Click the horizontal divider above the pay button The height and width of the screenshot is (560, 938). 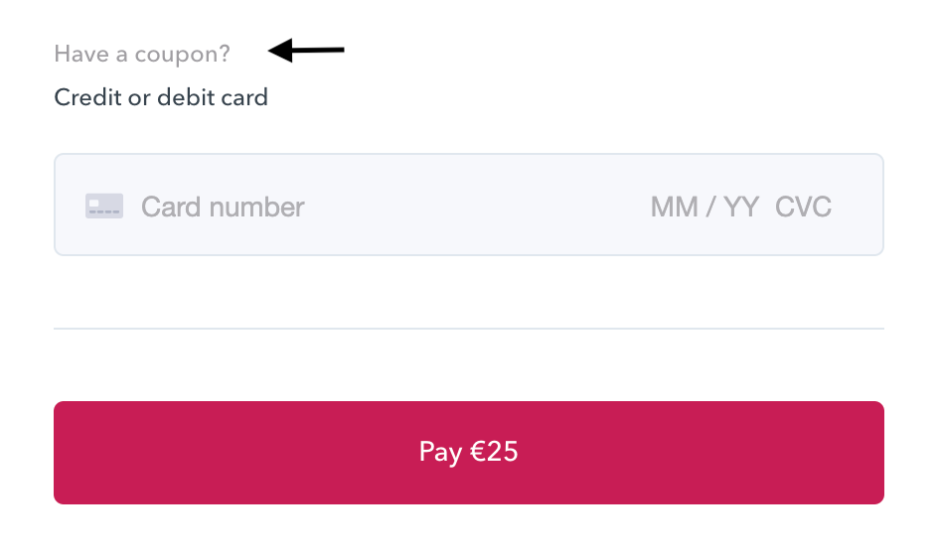pyautogui.click(x=468, y=328)
